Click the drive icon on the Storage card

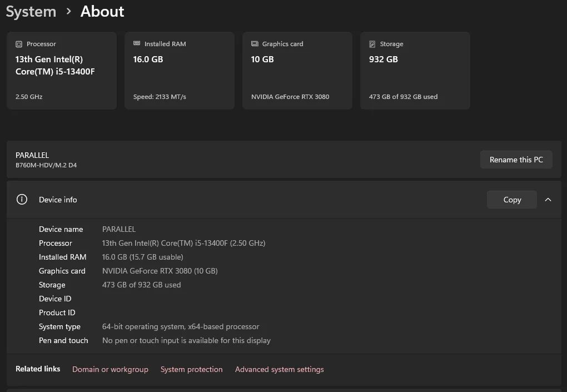(372, 44)
